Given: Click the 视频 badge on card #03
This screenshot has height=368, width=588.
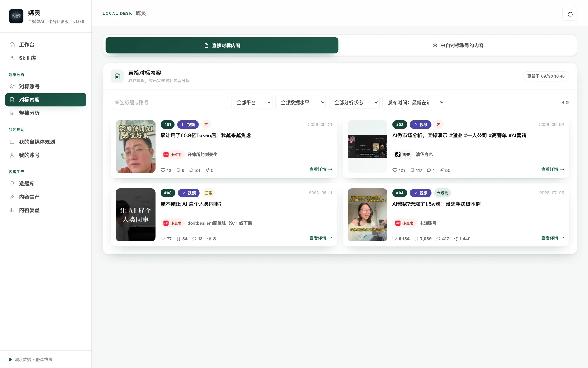Looking at the screenshot, I should (x=189, y=193).
